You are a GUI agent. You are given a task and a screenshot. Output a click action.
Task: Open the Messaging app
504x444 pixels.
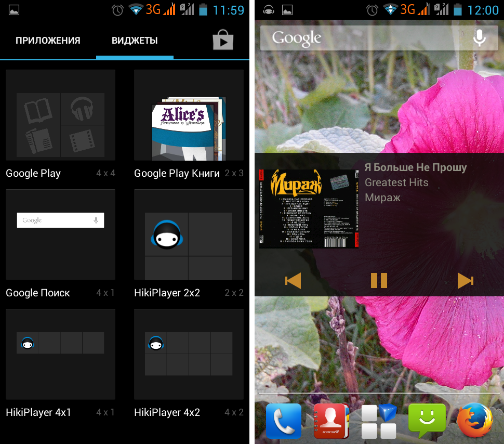click(427, 421)
